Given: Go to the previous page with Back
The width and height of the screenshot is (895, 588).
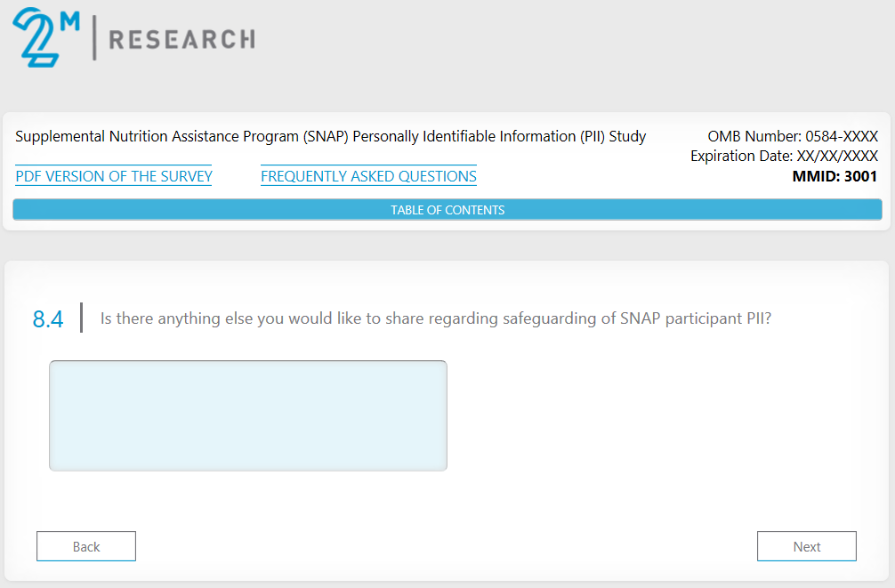Looking at the screenshot, I should click(86, 546).
